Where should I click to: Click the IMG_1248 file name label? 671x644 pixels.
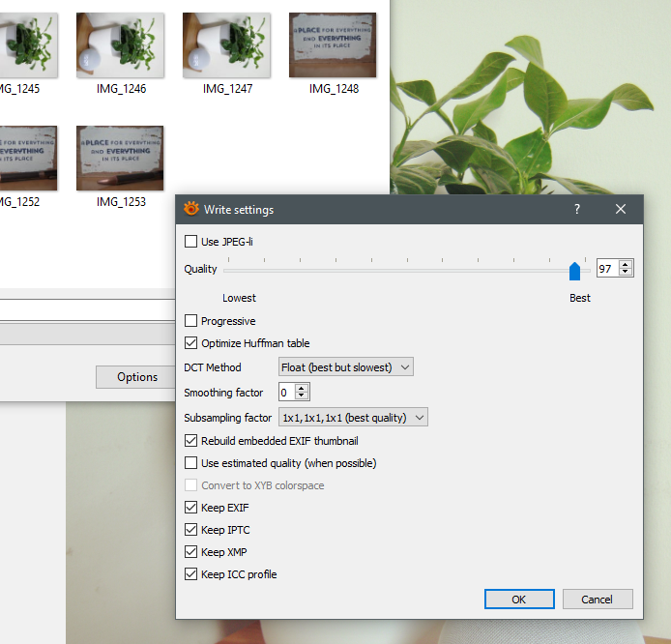point(334,89)
